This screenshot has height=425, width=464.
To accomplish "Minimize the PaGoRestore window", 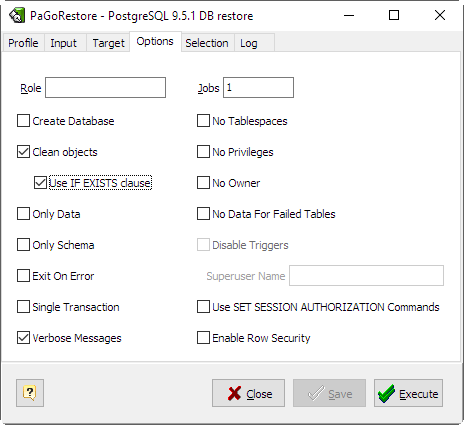I will 349,15.
